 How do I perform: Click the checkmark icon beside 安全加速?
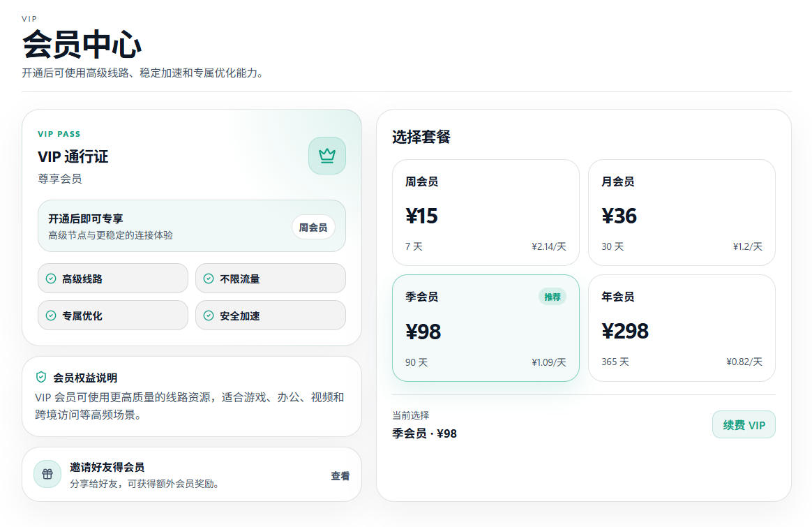coord(209,316)
